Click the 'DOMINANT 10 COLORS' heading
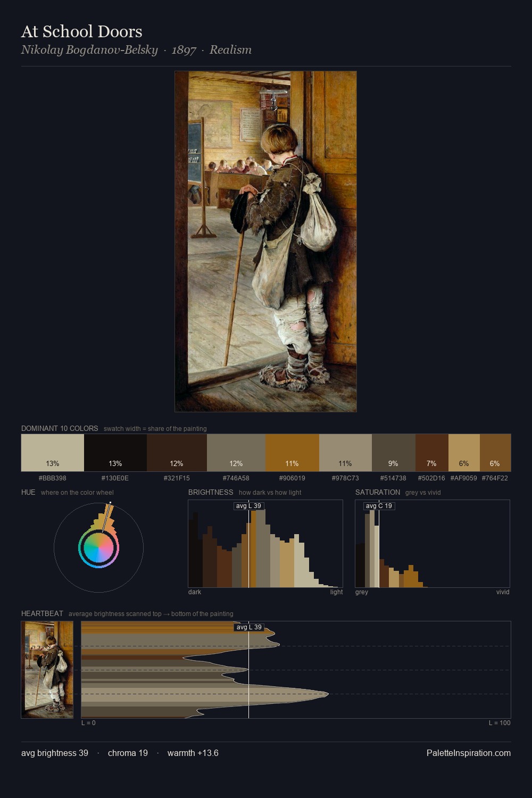Image resolution: width=532 pixels, height=798 pixels. click(x=60, y=428)
